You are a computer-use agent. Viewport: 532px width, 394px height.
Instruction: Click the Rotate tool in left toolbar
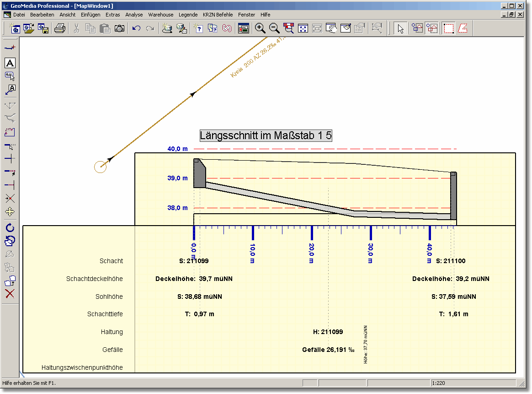click(x=10, y=227)
